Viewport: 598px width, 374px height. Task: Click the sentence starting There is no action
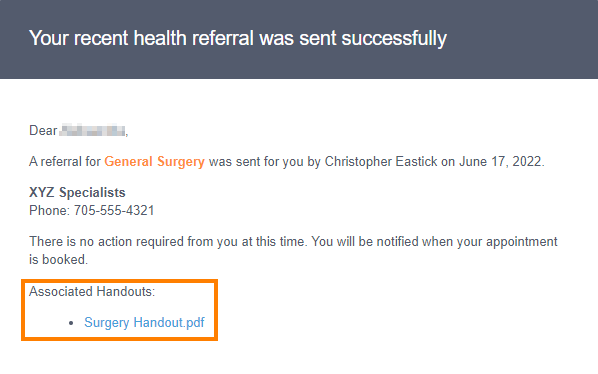coord(293,250)
